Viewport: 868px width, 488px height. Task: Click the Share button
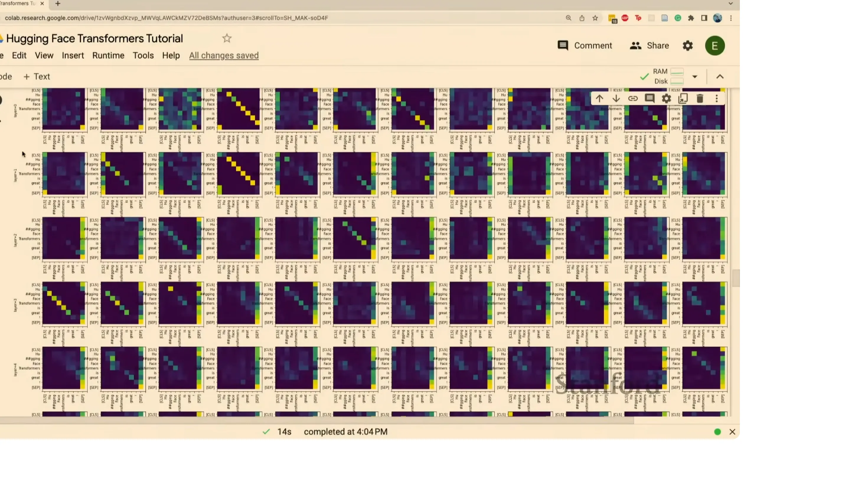point(649,45)
